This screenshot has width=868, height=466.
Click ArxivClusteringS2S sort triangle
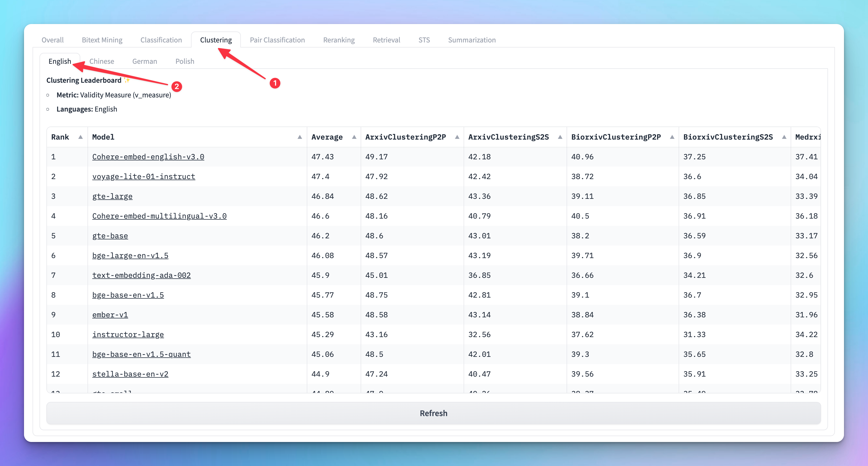coord(560,137)
